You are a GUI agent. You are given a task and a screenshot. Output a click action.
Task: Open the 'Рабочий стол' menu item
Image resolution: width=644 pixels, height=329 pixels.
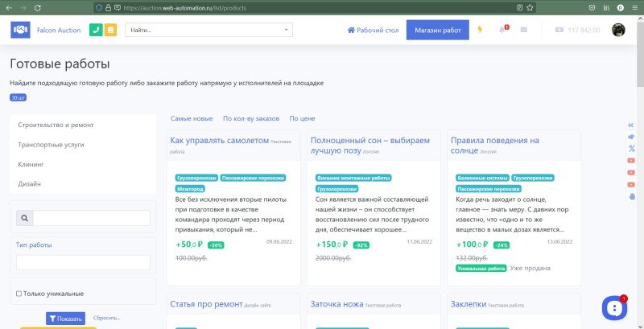[373, 30]
